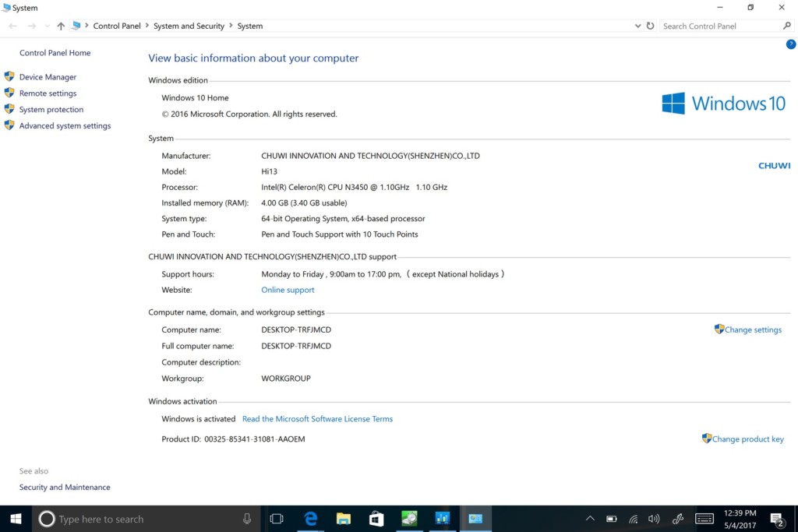Expand chevron after System and Security breadcrumb

[x=231, y=26]
